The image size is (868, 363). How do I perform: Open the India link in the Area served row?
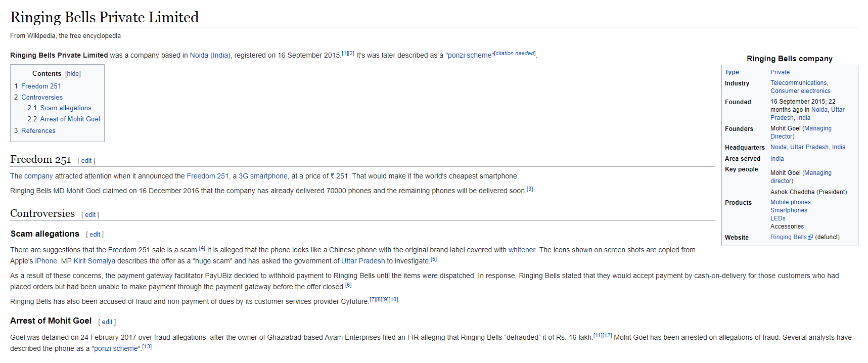click(x=777, y=159)
